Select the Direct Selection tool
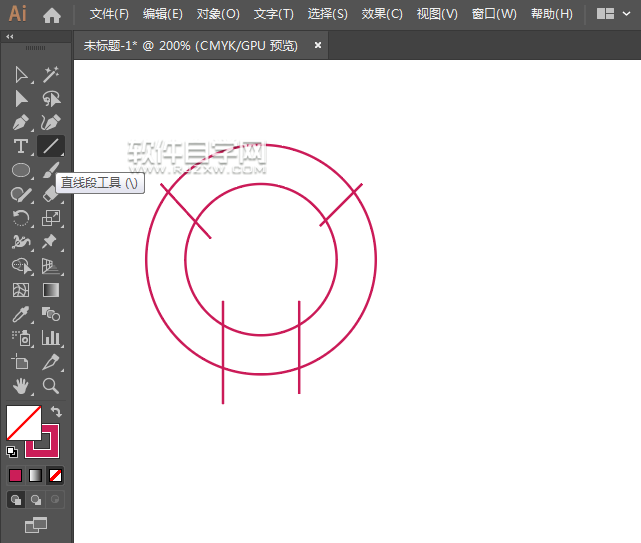 click(21, 98)
